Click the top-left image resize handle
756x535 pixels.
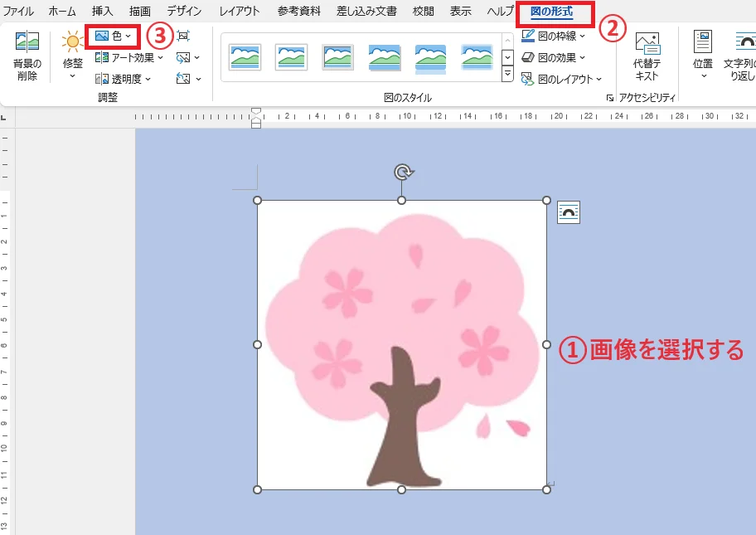[258, 200]
